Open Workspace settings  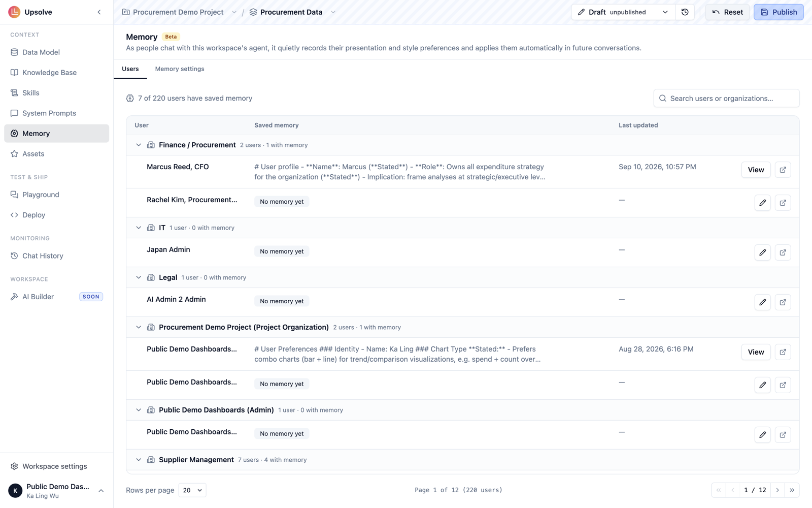56,466
